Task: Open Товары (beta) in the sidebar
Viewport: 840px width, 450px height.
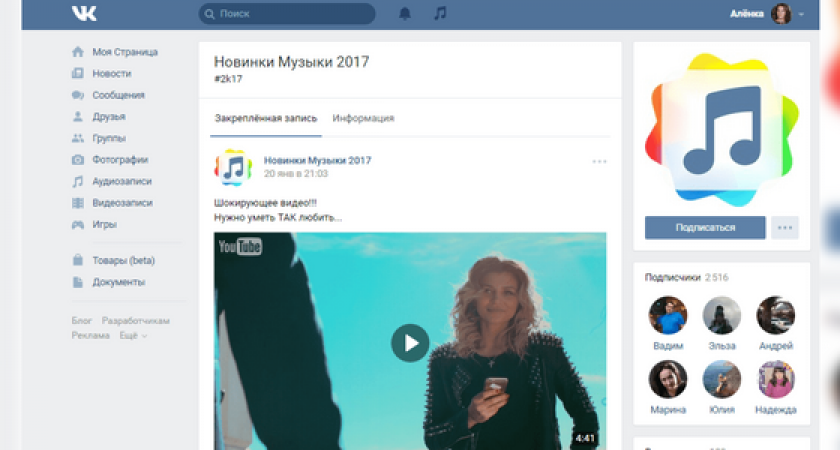Action: 123,261
